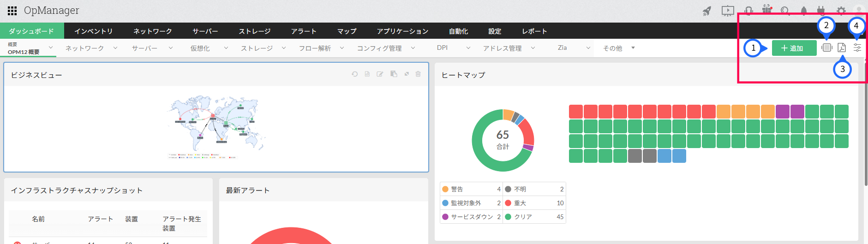Toggle dashboard fullscreen view icon
The width and height of the screenshot is (868, 244).
pos(827,48)
